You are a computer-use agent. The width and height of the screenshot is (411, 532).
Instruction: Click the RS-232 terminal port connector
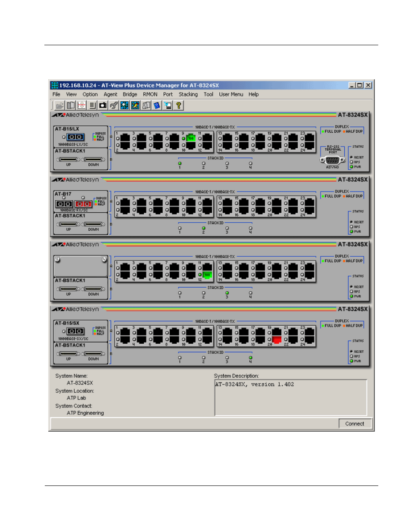332,160
